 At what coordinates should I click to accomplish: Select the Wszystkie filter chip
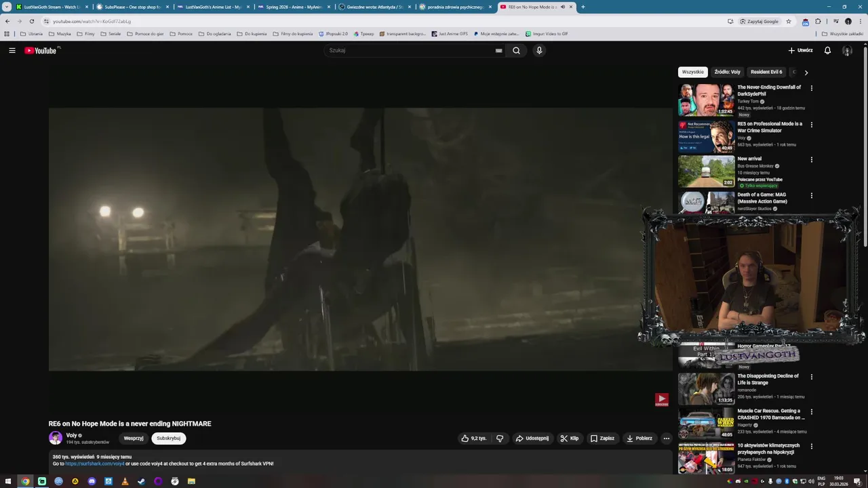[x=692, y=72]
